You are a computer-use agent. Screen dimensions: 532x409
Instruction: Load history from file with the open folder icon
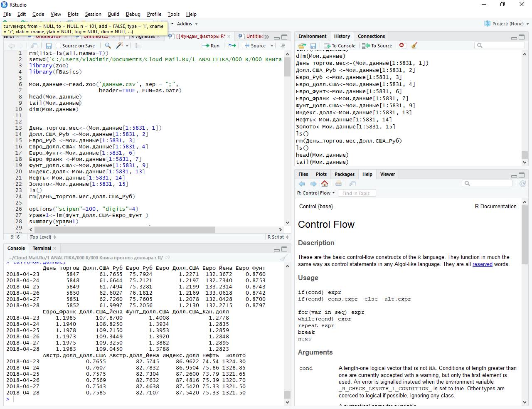pos(302,46)
